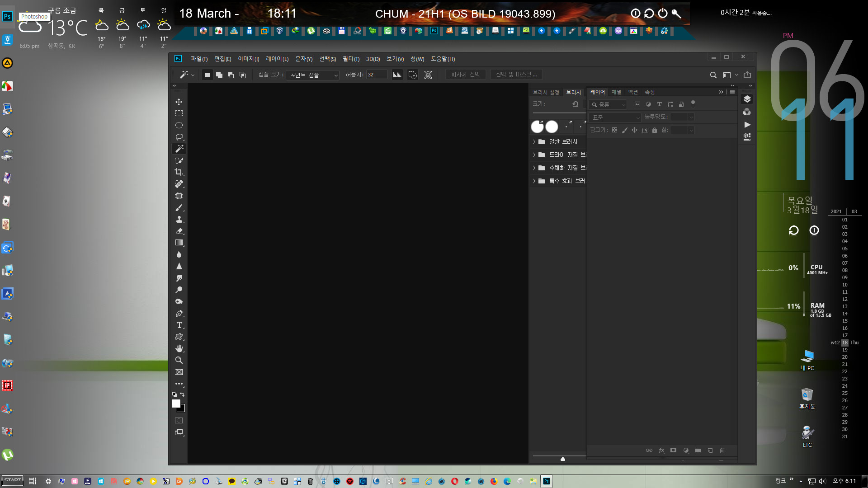Toggle layer filtering on/off switch
This screenshot has height=488, width=868.
click(693, 104)
